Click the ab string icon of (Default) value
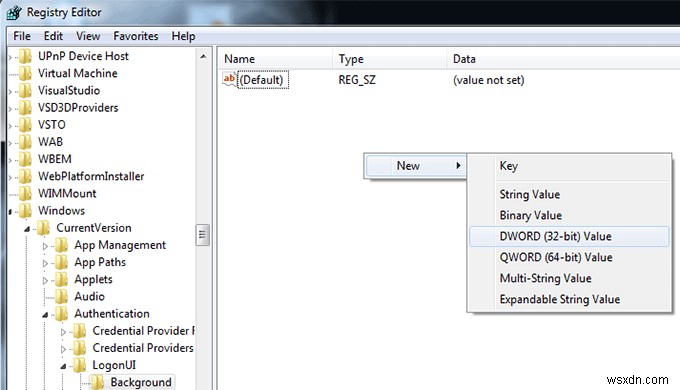This screenshot has height=390, width=680. coord(229,79)
